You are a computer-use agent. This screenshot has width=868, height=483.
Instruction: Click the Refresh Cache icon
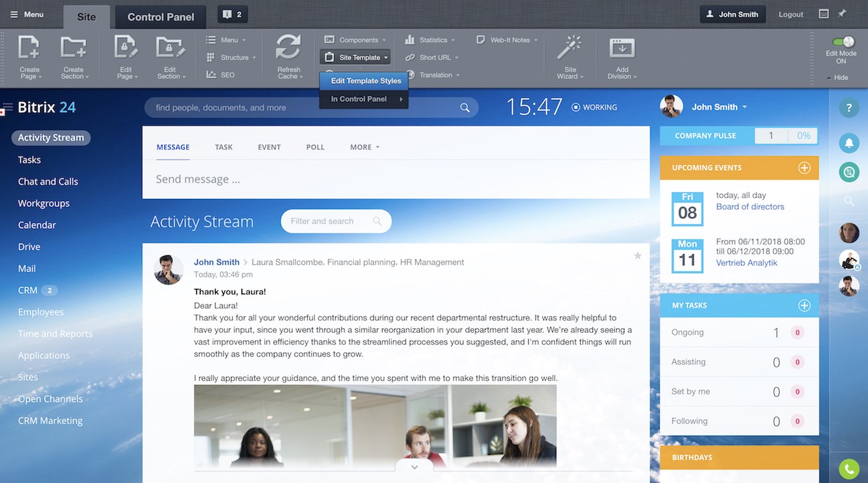pyautogui.click(x=288, y=48)
